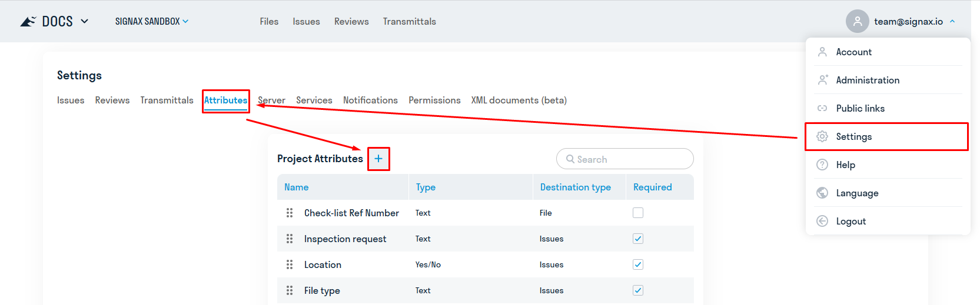Select the Inspection request attribute name
Screen dimensions: 980x305
click(x=345, y=239)
